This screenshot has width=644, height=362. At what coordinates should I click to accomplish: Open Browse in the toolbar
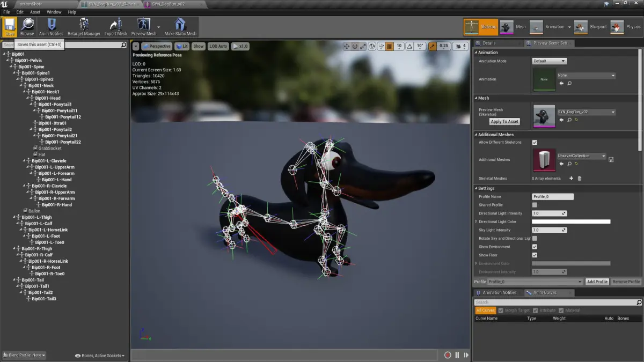27,26
